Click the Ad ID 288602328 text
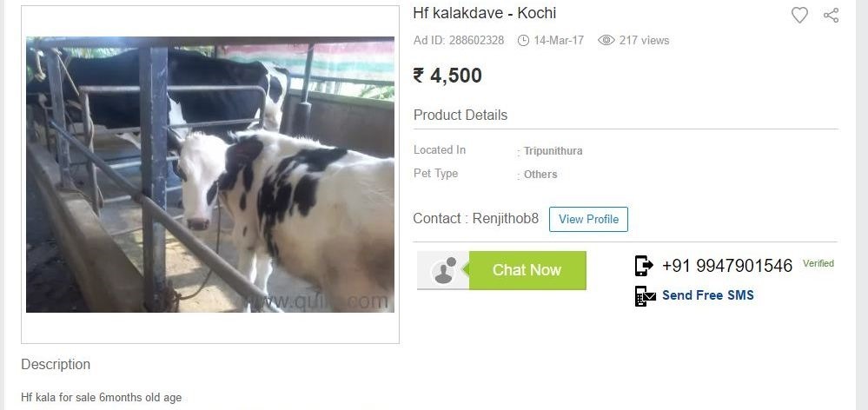Screen dimensions: 868x410 (x=459, y=40)
